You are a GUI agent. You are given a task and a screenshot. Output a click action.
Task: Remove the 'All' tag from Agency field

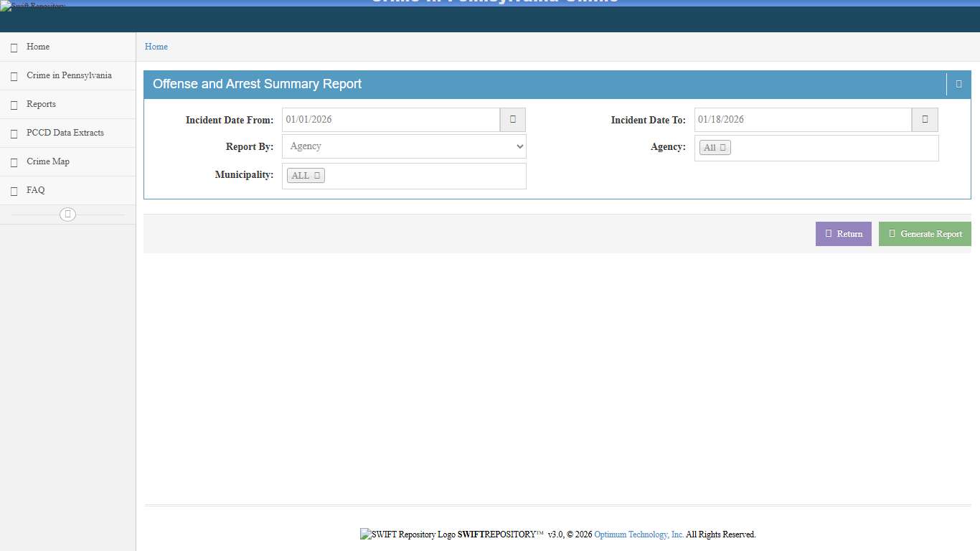[x=723, y=148]
